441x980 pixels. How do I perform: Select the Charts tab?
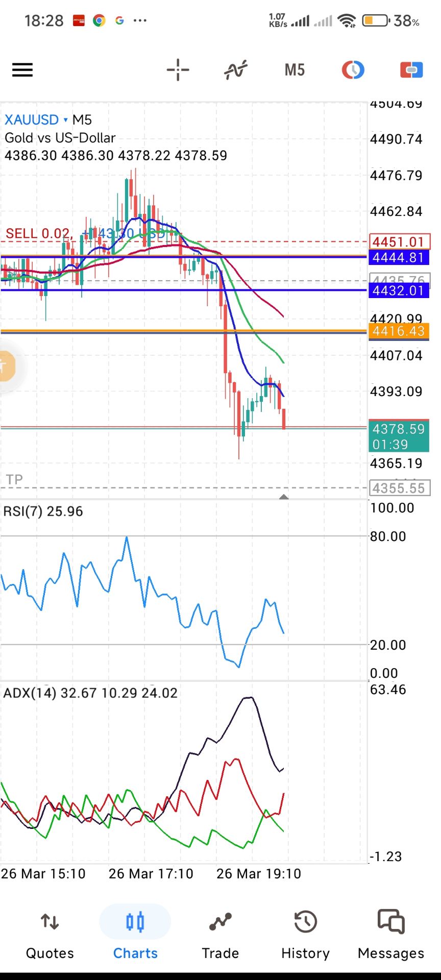pos(135,934)
